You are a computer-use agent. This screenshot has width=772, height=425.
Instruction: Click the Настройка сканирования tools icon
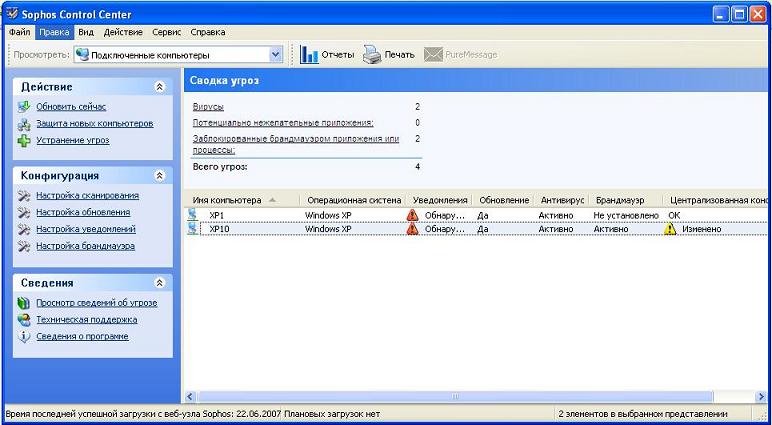point(24,196)
